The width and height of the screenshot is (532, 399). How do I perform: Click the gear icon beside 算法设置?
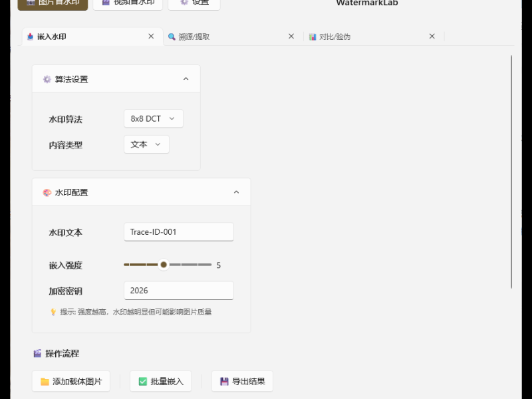tap(47, 79)
